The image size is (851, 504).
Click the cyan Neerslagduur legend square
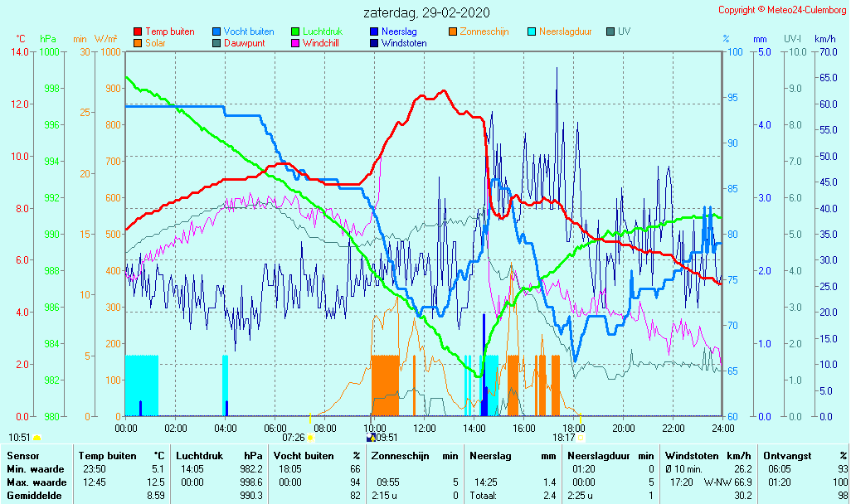point(532,31)
